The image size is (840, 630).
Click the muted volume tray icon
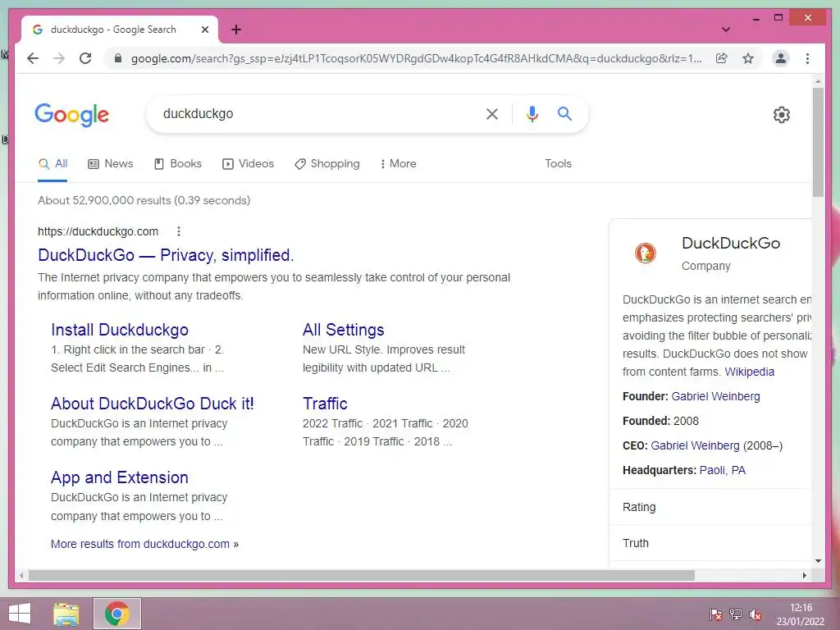[x=756, y=614]
